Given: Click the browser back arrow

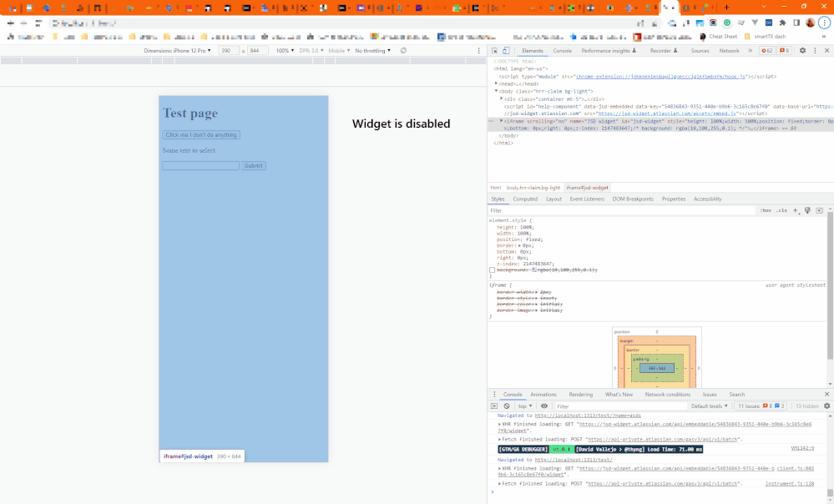Looking at the screenshot, I should pyautogui.click(x=10, y=23).
